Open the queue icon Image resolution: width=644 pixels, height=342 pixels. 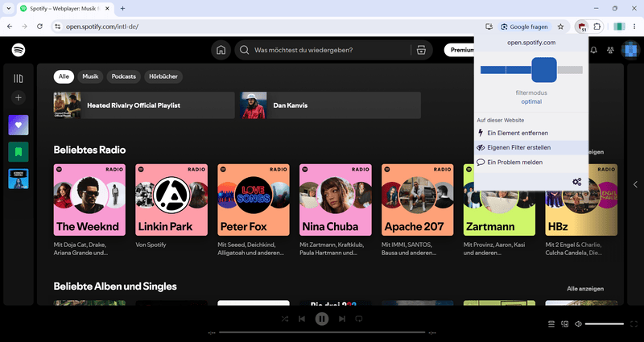coord(551,324)
